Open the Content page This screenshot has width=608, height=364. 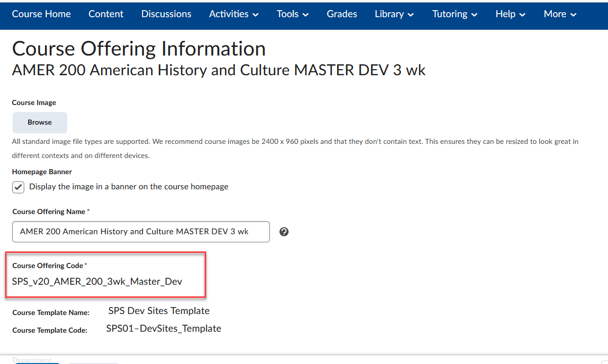tap(106, 14)
